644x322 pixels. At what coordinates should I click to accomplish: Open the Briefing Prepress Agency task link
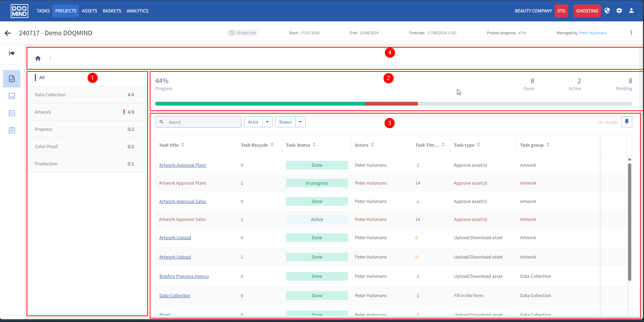[184, 276]
